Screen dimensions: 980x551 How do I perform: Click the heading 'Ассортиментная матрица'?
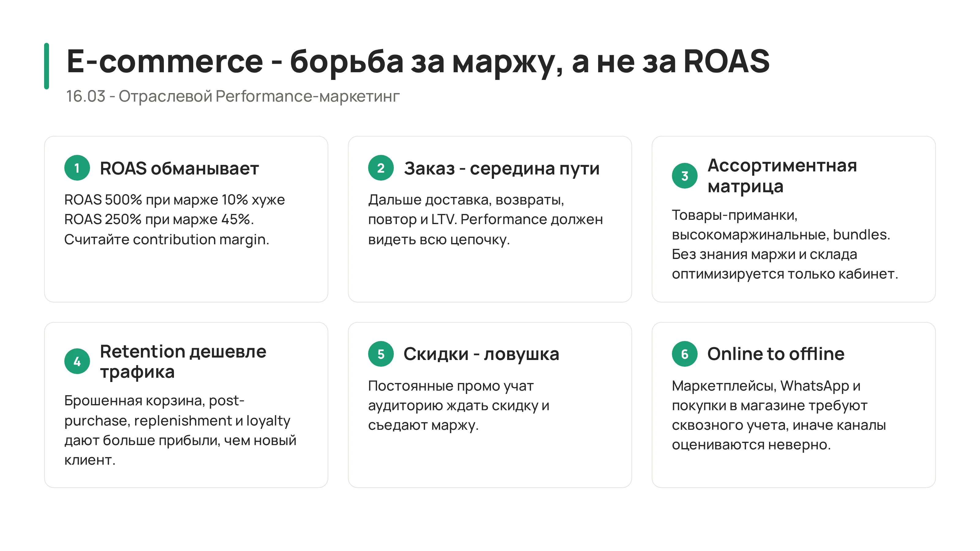(782, 176)
